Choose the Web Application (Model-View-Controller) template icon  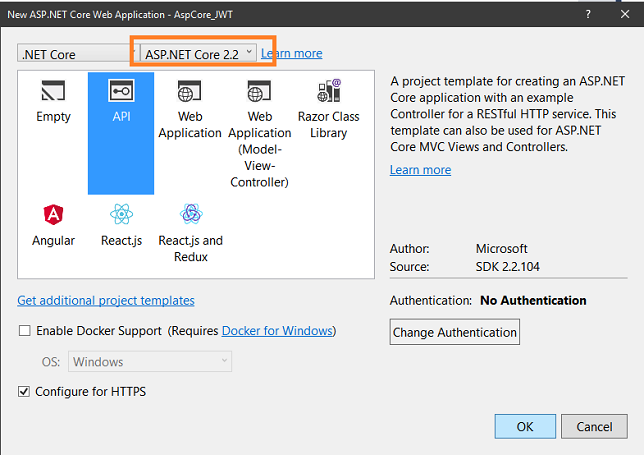pyautogui.click(x=259, y=91)
